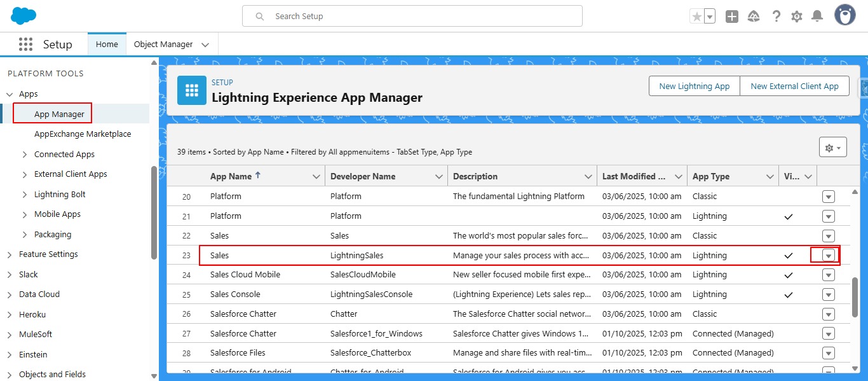
Task: Click the New Lightning App button
Action: tap(694, 87)
